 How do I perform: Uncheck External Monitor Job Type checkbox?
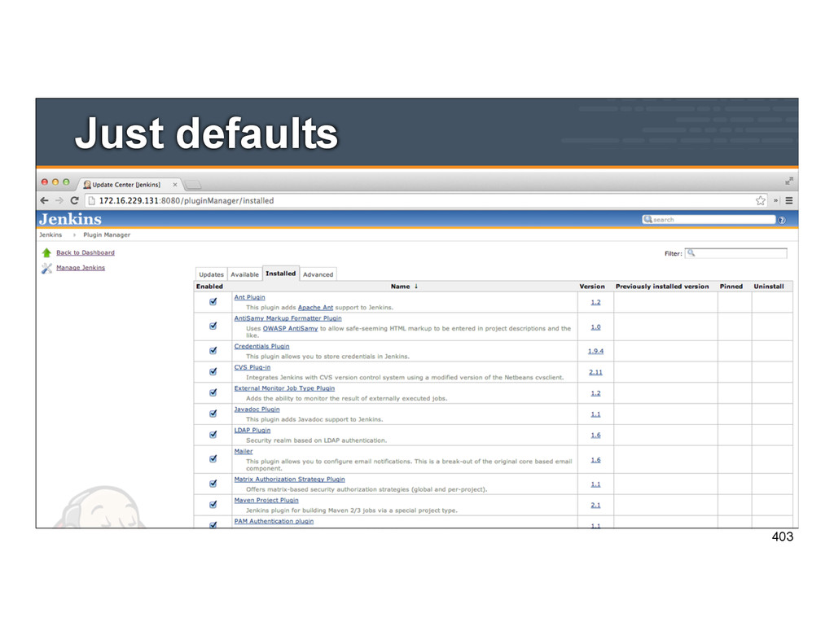pos(213,392)
